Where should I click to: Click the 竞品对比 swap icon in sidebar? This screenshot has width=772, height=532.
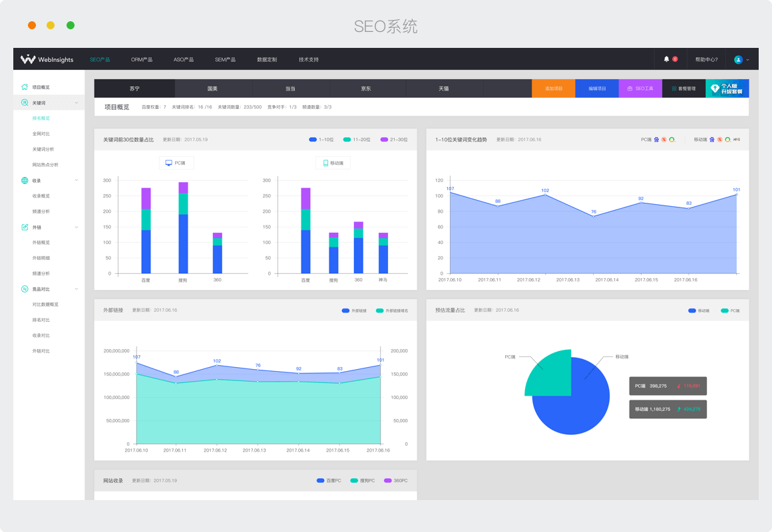click(x=25, y=289)
